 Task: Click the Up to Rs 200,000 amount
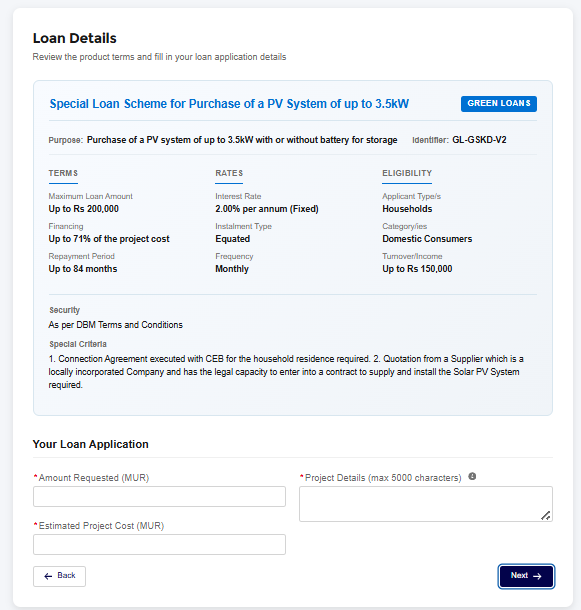(x=84, y=209)
